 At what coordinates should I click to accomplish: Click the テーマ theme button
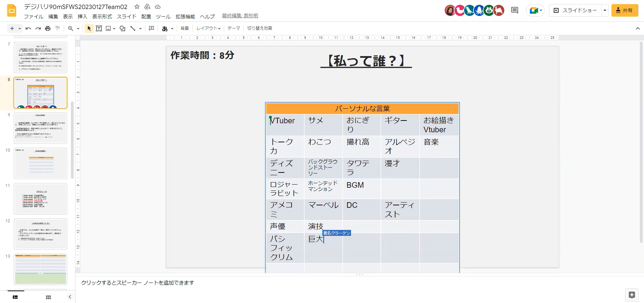[234, 28]
